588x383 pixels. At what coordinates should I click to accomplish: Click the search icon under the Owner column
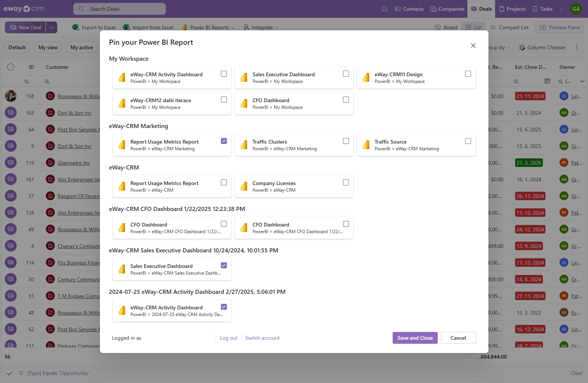(x=561, y=81)
